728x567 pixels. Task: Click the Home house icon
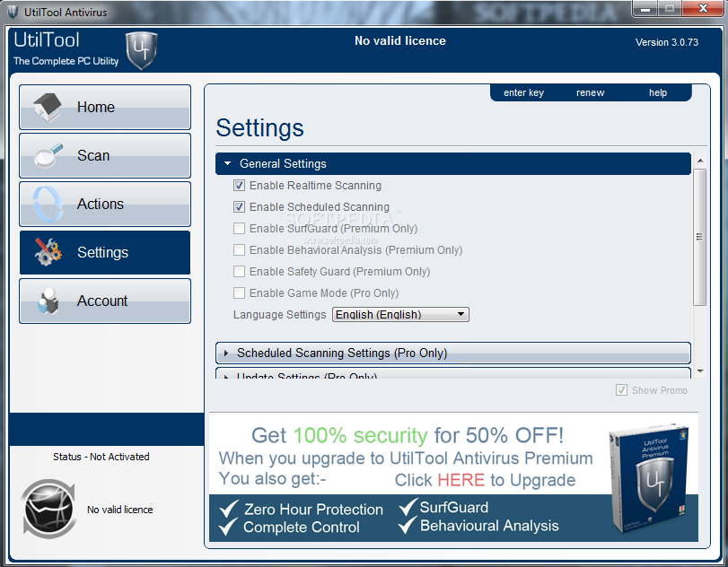pos(47,107)
